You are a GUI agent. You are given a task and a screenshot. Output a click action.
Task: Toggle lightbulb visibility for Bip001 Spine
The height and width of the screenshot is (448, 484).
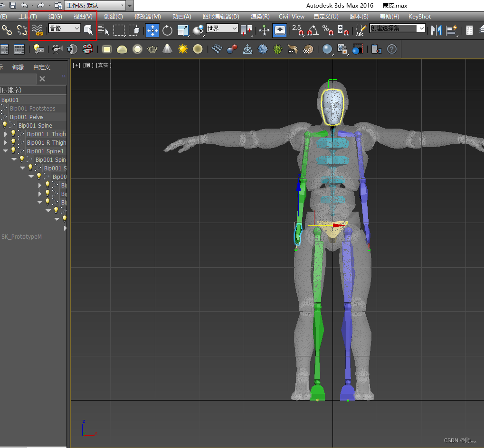(5, 125)
